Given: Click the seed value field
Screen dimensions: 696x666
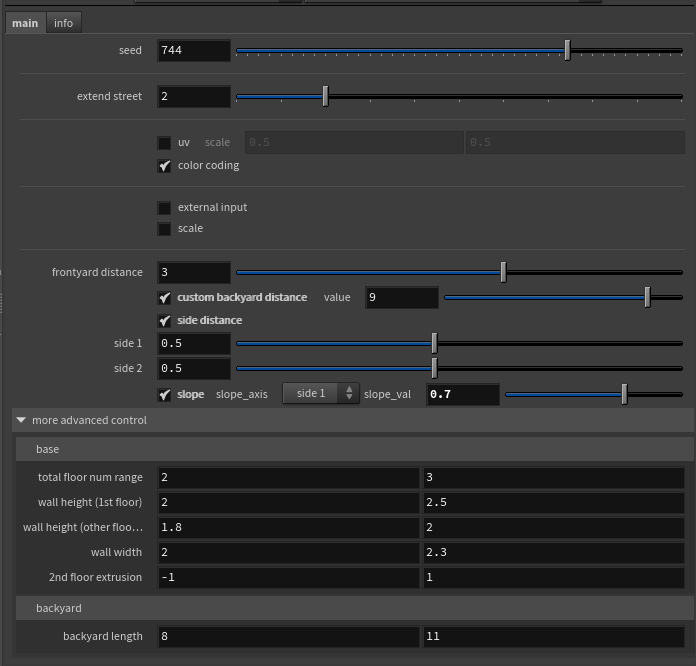Looking at the screenshot, I should tap(194, 51).
